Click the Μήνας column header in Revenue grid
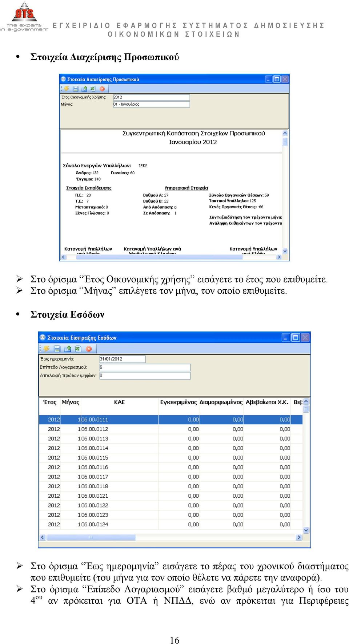The image size is (349, 644). 71,402
